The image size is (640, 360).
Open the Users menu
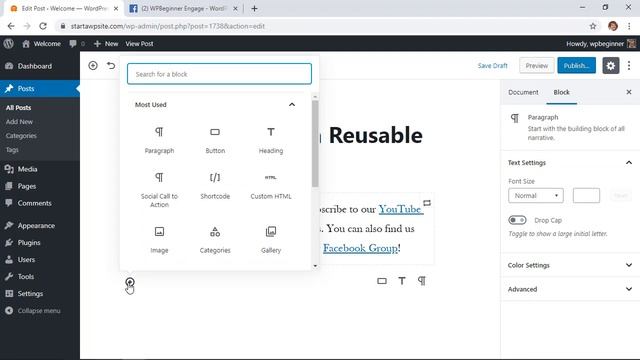click(26, 260)
